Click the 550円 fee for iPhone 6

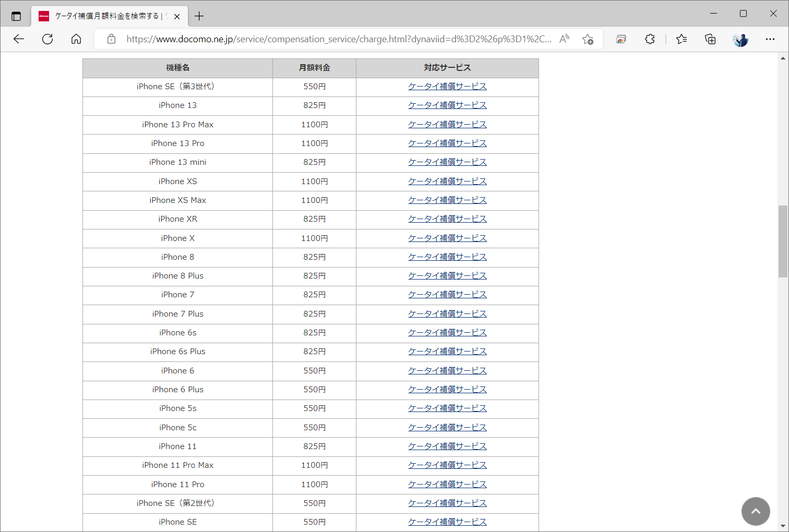tap(315, 371)
